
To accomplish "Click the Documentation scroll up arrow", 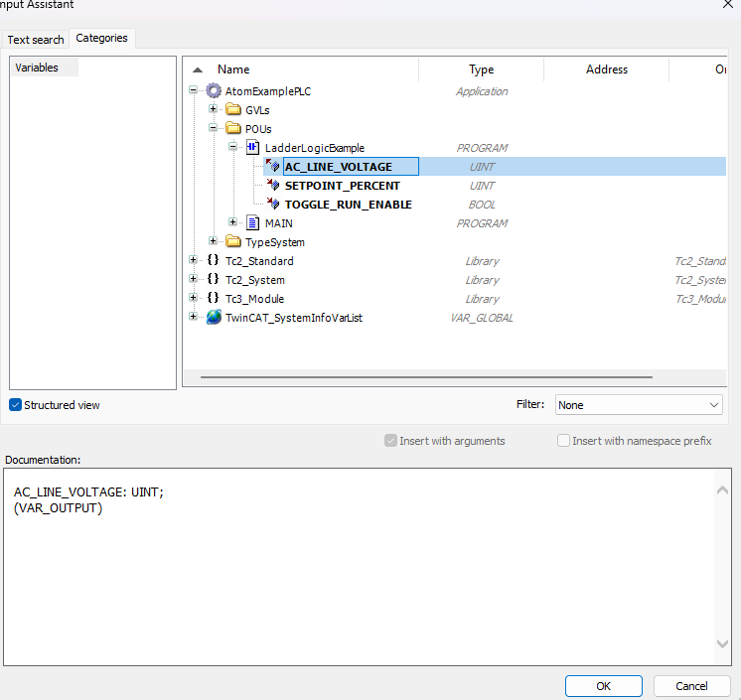I will tap(722, 490).
